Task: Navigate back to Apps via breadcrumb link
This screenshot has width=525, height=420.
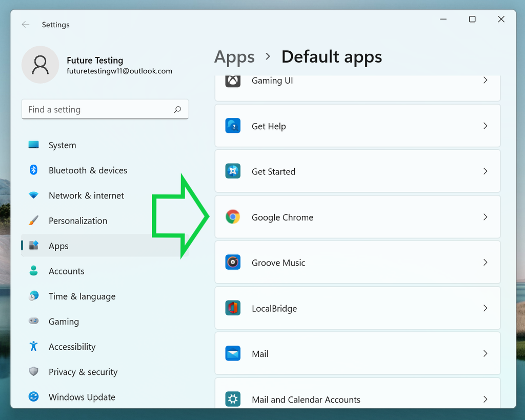Action: pyautogui.click(x=234, y=57)
